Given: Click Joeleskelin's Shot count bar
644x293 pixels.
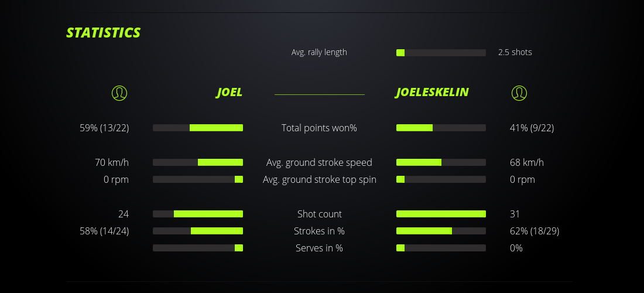Looking at the screenshot, I should (x=441, y=214).
